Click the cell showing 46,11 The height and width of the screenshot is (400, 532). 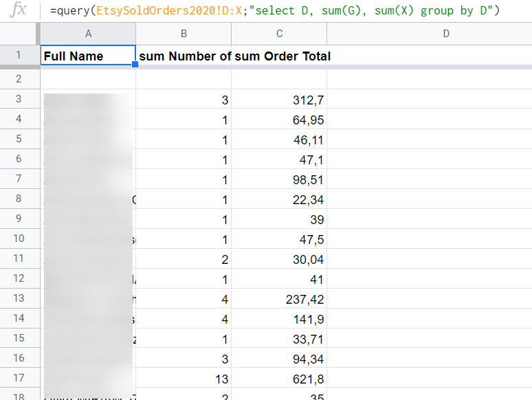(279, 140)
